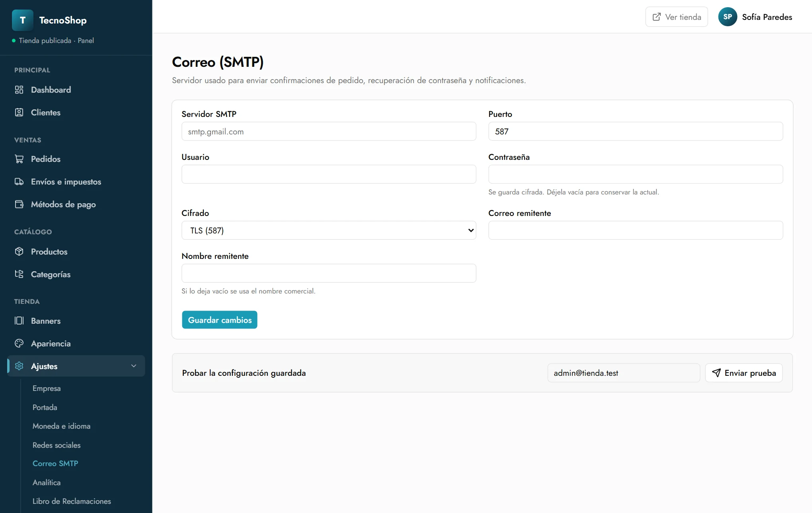Image resolution: width=812 pixels, height=513 pixels.
Task: Click Sofía Paredes user name
Action: (767, 17)
